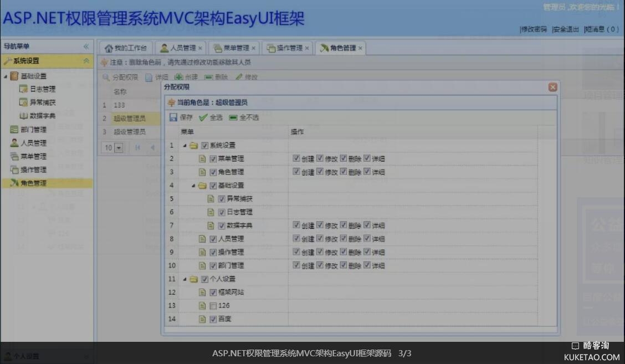Viewport: 625px width, 364px height.
Task: Click the green plus 创建 icon in the role toolbar
Action: (178, 77)
